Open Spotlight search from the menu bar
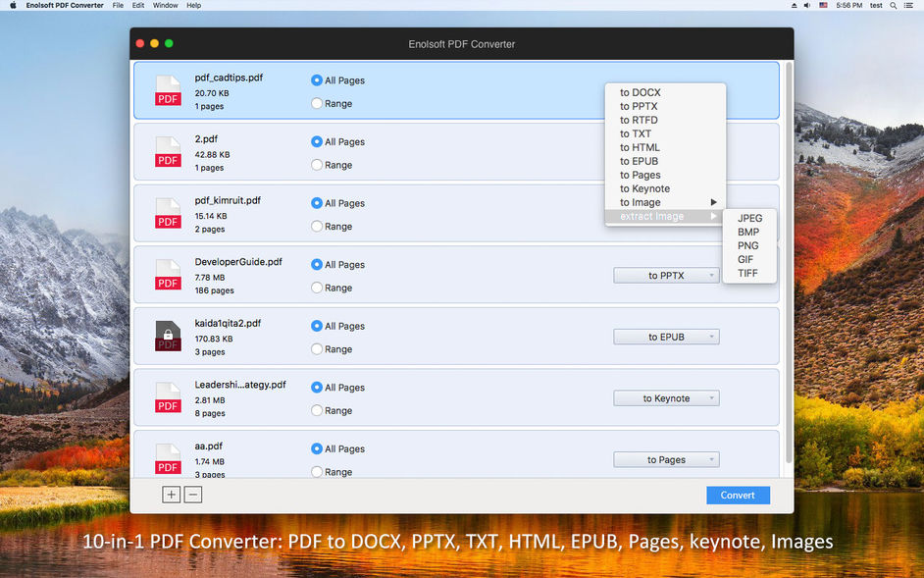The width and height of the screenshot is (924, 578). 894,5
